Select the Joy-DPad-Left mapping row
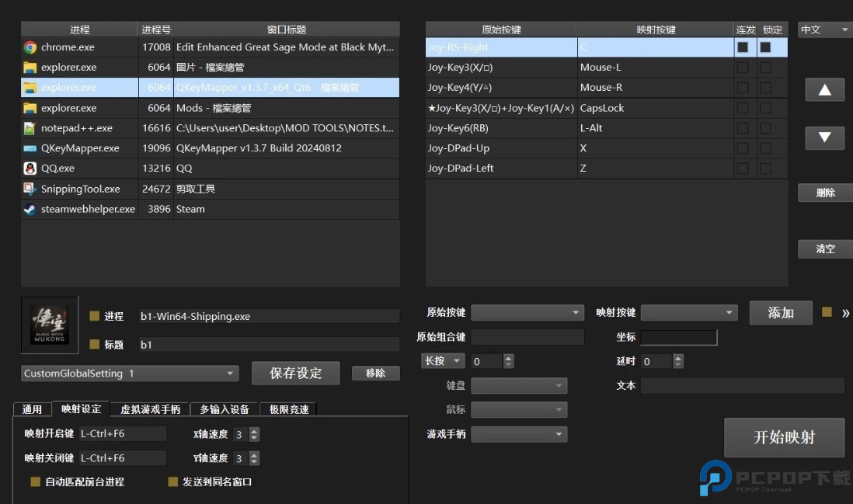This screenshot has height=504, width=853. coord(606,169)
